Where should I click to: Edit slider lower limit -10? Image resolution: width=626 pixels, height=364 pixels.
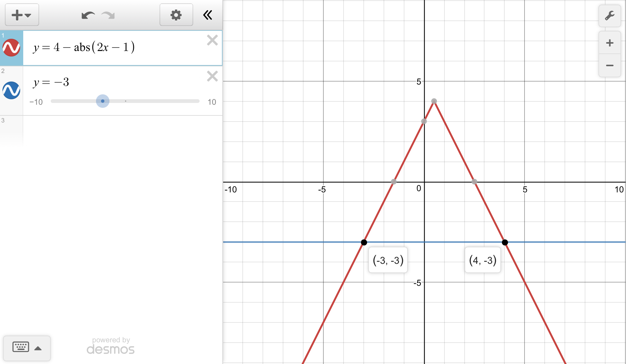click(x=36, y=102)
